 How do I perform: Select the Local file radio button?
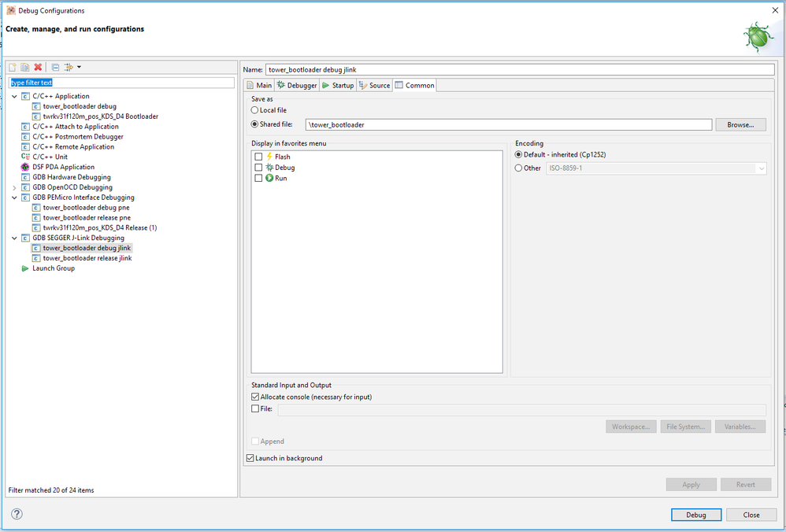coord(254,109)
